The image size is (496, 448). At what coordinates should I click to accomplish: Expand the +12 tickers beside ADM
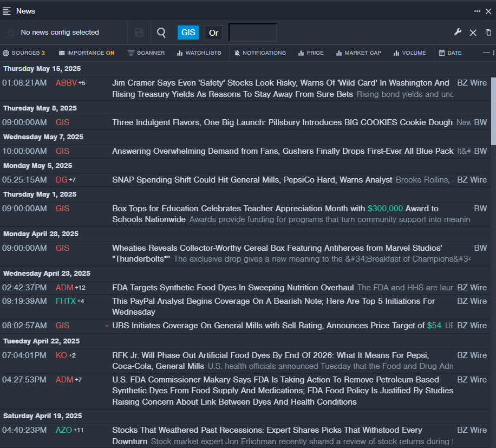pyautogui.click(x=80, y=288)
